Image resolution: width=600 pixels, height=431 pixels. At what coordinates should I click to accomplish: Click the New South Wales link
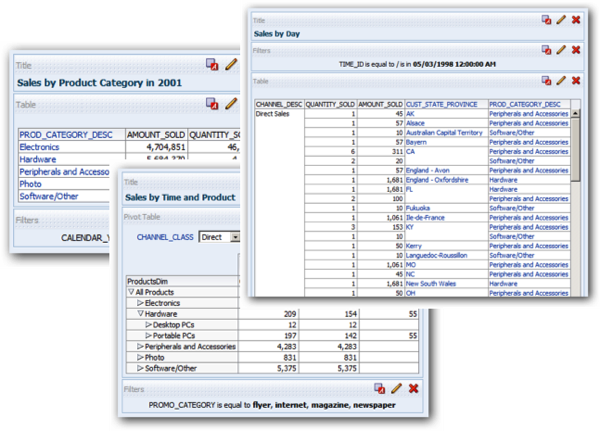click(431, 284)
